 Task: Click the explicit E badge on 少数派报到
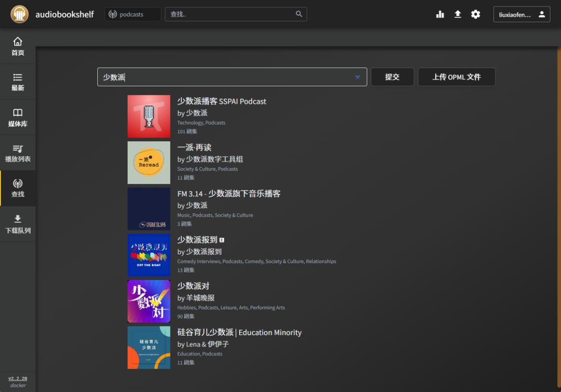tap(222, 240)
